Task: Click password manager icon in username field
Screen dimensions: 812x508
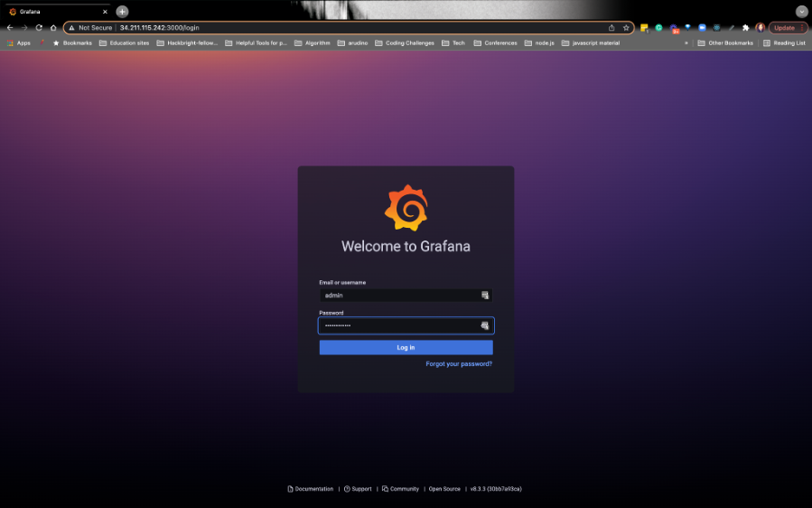Action: tap(485, 295)
